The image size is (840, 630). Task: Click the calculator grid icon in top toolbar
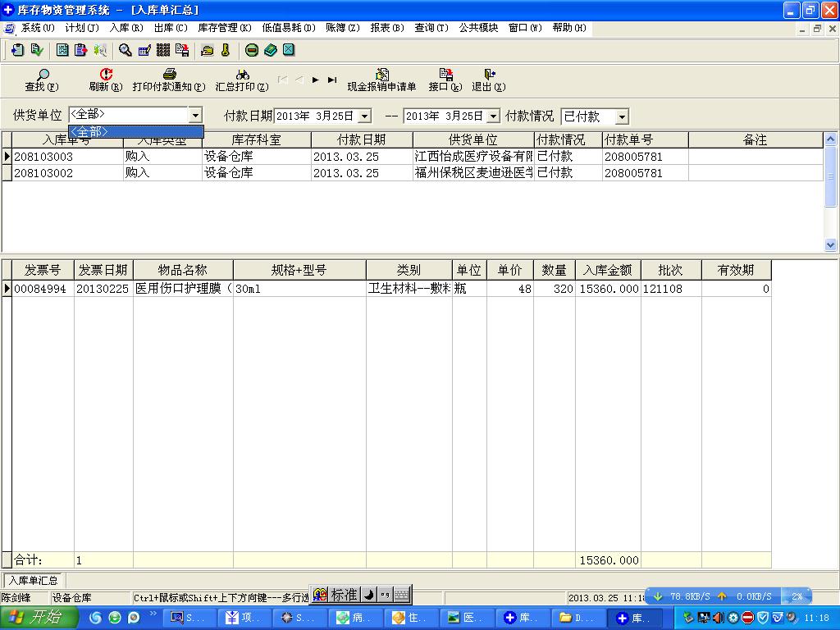(x=163, y=50)
